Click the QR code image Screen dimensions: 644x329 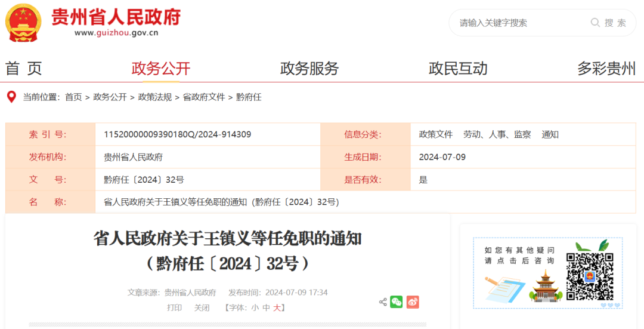point(590,277)
